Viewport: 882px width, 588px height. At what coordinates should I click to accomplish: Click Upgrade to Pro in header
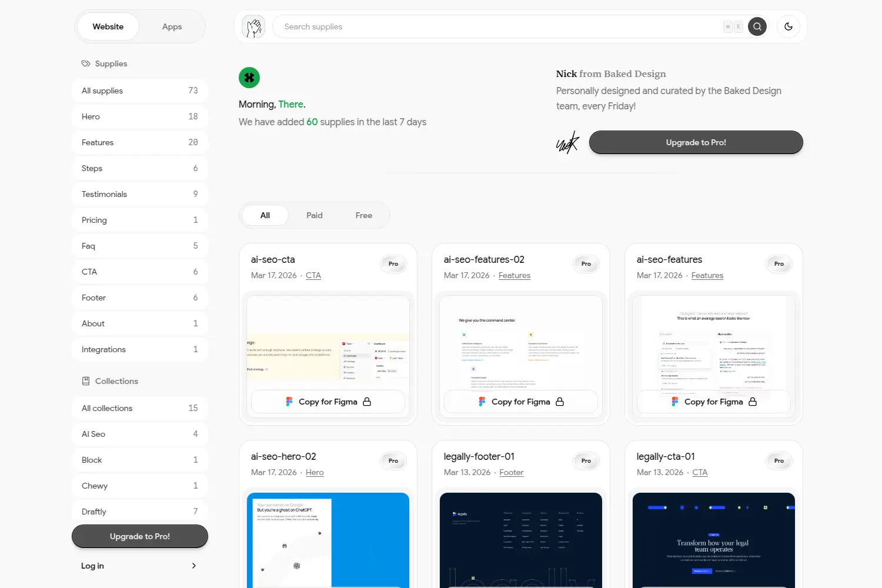point(696,142)
